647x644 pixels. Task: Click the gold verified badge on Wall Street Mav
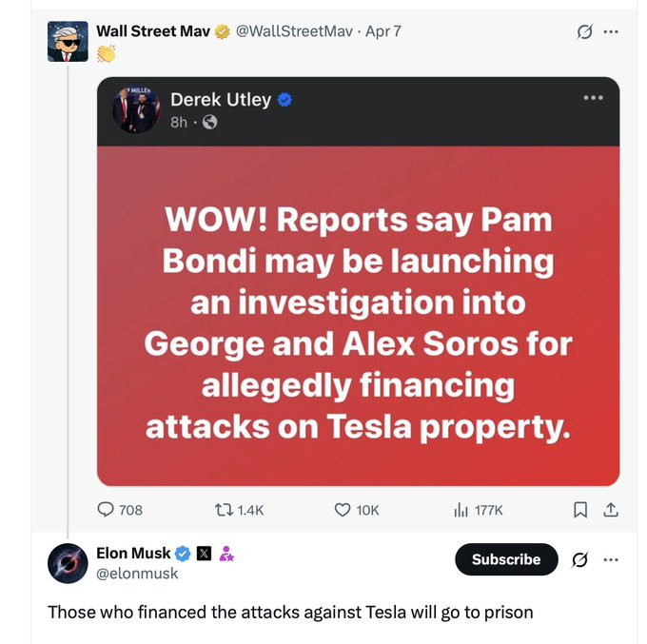click(223, 30)
